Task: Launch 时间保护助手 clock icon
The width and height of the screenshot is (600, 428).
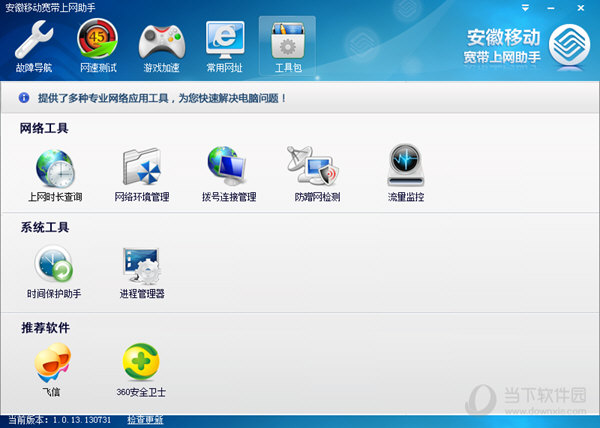Action: [54, 264]
